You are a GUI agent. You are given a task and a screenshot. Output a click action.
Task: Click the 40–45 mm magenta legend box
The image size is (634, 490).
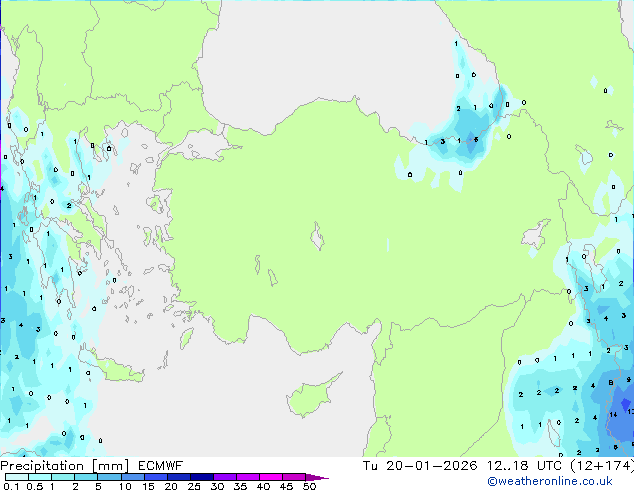(271, 477)
